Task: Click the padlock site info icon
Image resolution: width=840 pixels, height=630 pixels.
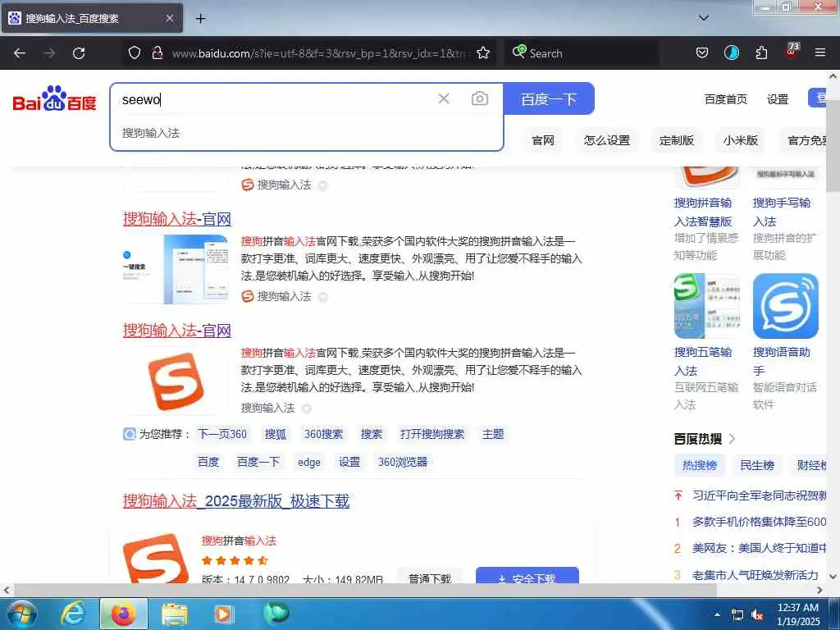Action: click(x=157, y=53)
